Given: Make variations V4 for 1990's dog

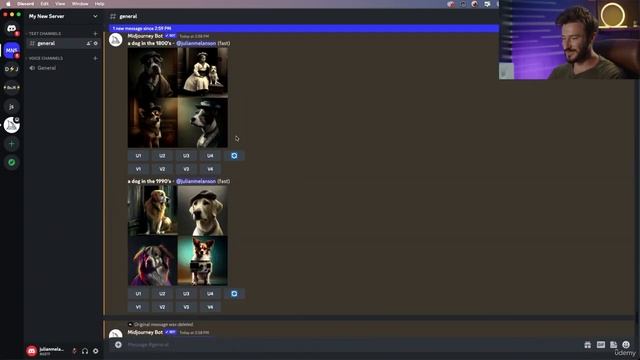Looking at the screenshot, I should coord(210,307).
